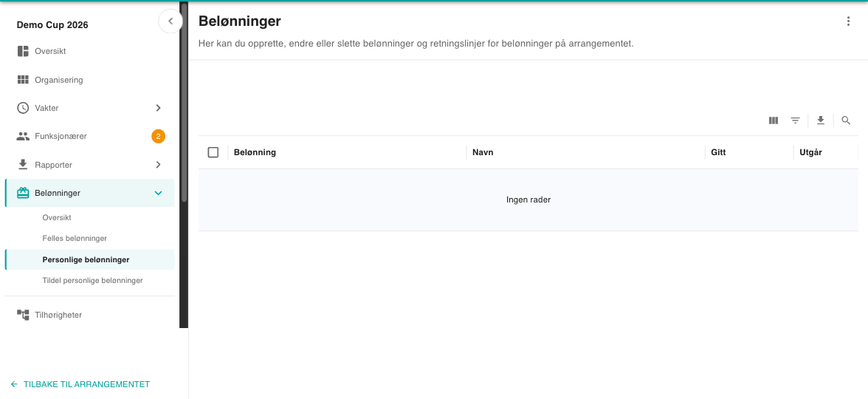Click the Demo Cup 2026 title
Viewport: 868px width, 399px height.
(x=52, y=25)
